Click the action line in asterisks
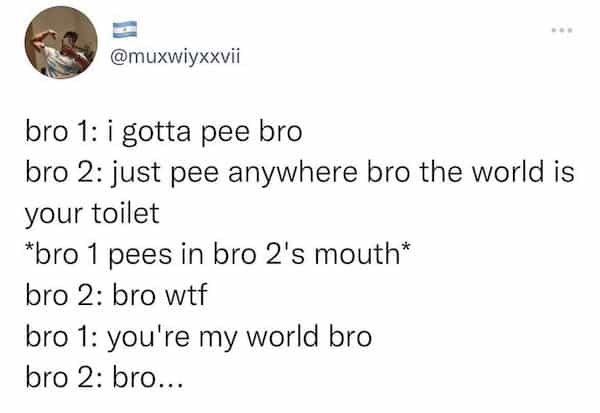600x413 pixels. pos(218,255)
